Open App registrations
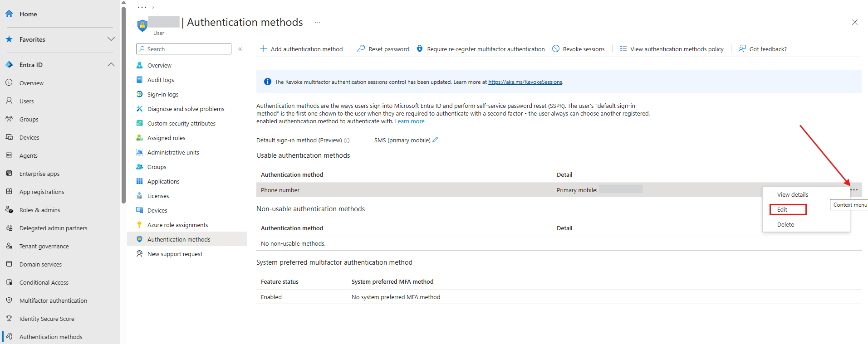Screen dimensions: 868x344 point(42,192)
